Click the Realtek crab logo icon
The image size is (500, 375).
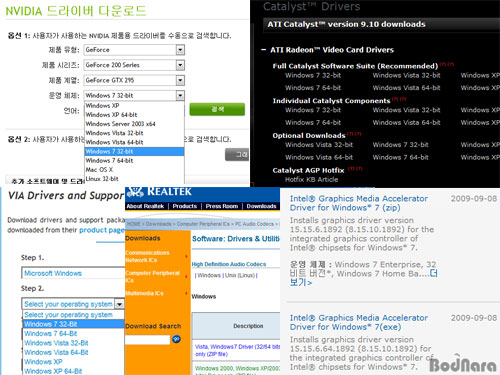click(x=135, y=192)
